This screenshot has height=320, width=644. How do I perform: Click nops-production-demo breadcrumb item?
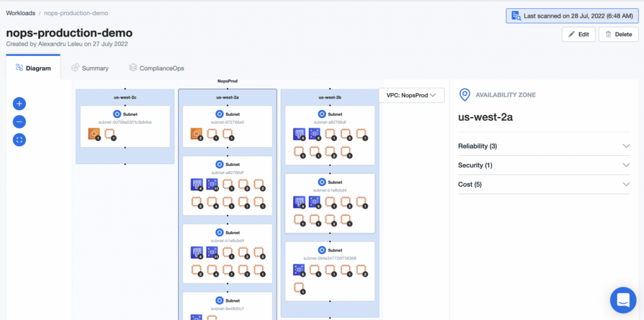click(76, 13)
